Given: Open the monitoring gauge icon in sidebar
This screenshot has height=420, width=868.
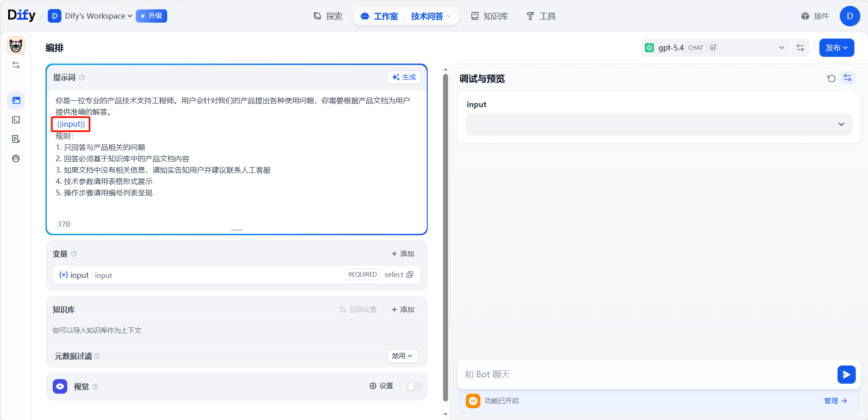Looking at the screenshot, I should pyautogui.click(x=16, y=158).
